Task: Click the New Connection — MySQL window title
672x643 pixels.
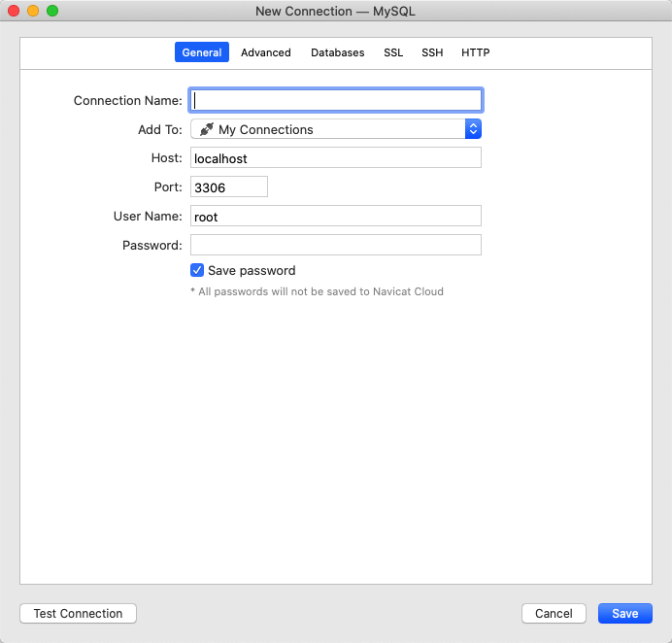Action: [x=336, y=11]
